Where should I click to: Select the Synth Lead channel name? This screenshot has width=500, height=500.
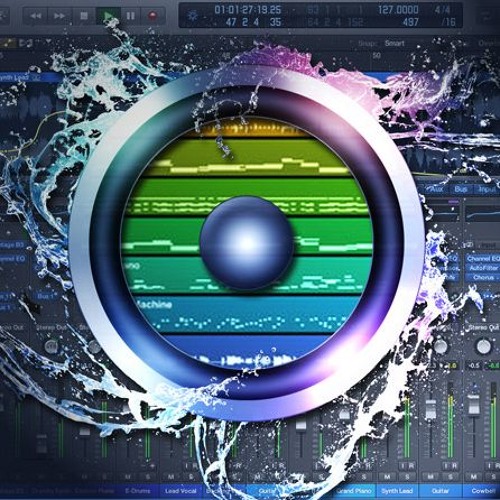pos(397,491)
